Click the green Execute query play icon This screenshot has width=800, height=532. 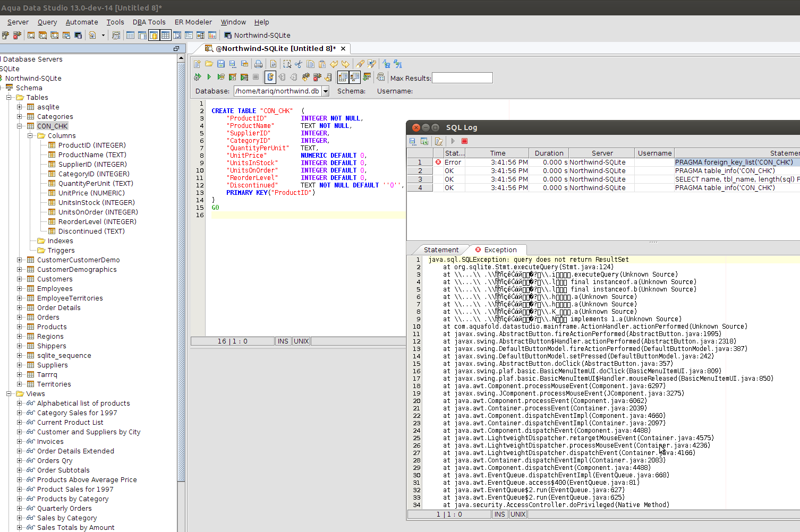tap(209, 78)
